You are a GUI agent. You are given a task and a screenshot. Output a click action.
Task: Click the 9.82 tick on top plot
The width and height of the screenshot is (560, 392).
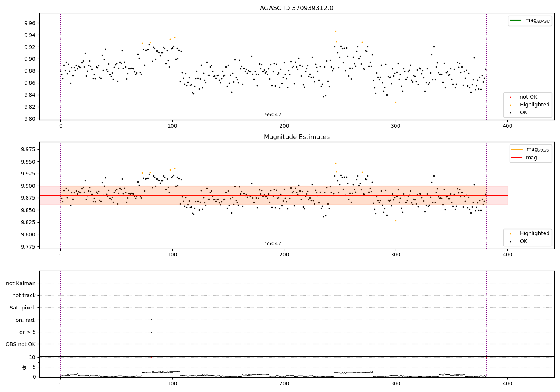[30, 107]
